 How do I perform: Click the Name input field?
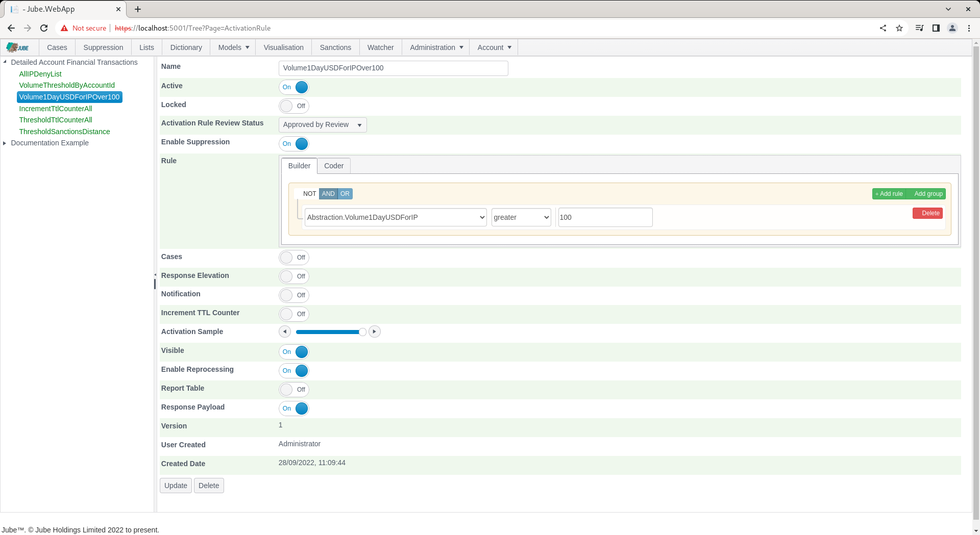coord(393,68)
